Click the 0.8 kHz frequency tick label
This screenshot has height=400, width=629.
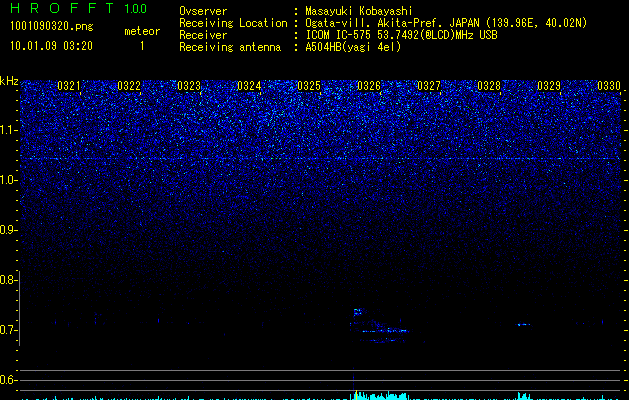(x=9, y=280)
